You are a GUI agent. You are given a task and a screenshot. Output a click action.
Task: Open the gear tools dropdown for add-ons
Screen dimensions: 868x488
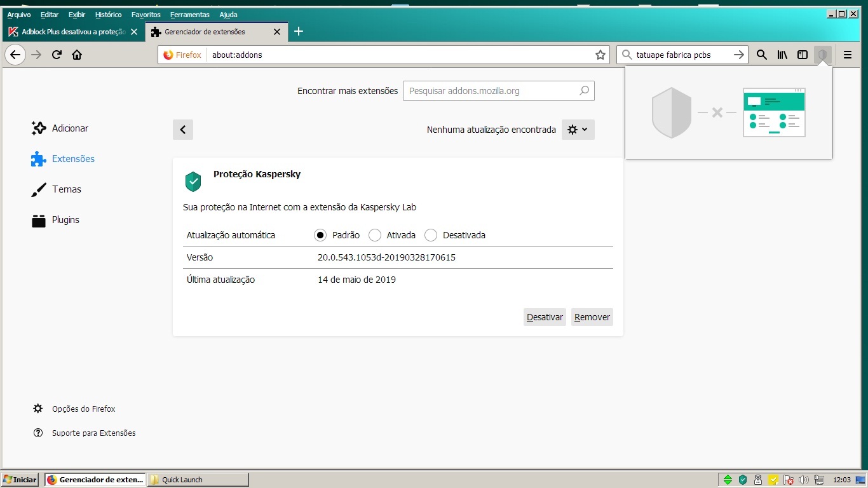click(x=578, y=130)
